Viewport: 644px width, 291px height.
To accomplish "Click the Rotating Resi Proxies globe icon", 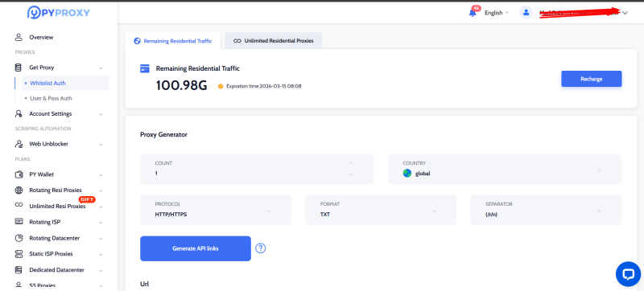I will coord(19,191).
